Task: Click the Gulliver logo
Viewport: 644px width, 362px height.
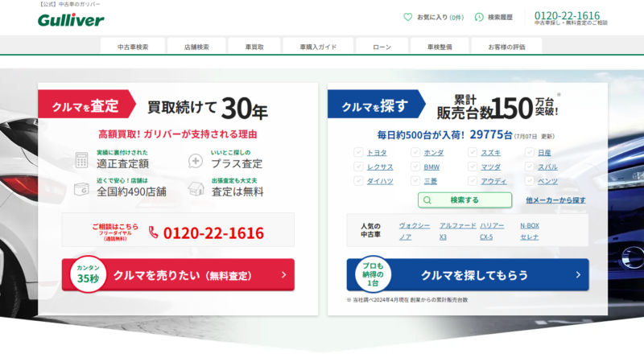Action: [x=71, y=19]
